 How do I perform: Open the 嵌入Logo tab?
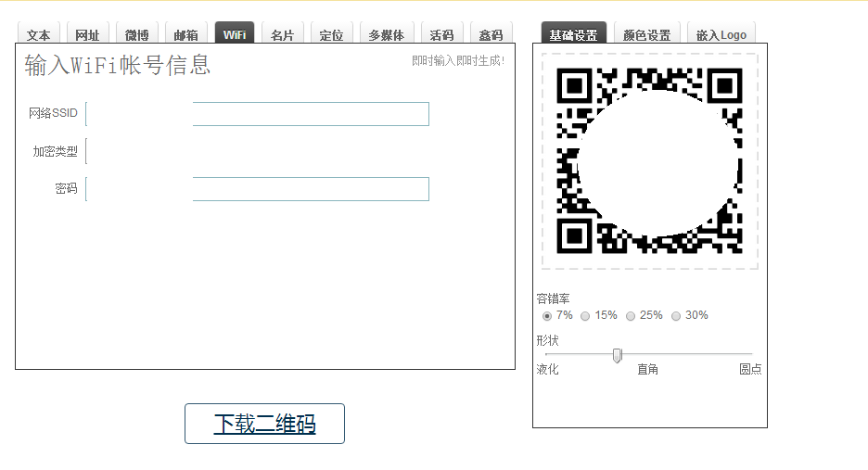721,33
